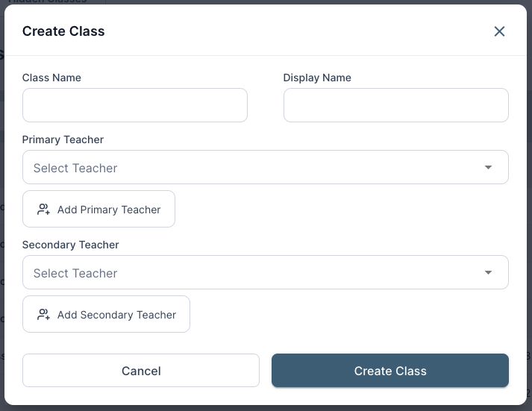Open Secondary Teacher's Select Teacher placeholder
Viewport: 532px width, 411px height.
[75, 273]
